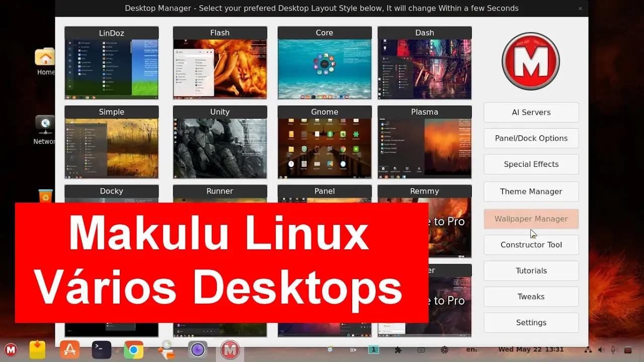
Task: Choose the Gnome layout thumbnail
Action: (x=325, y=142)
